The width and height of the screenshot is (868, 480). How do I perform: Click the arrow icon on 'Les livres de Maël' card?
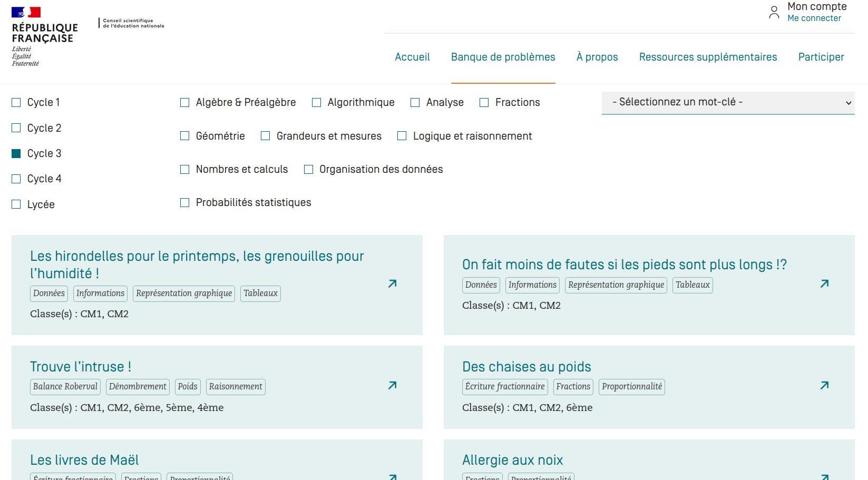coord(392,476)
